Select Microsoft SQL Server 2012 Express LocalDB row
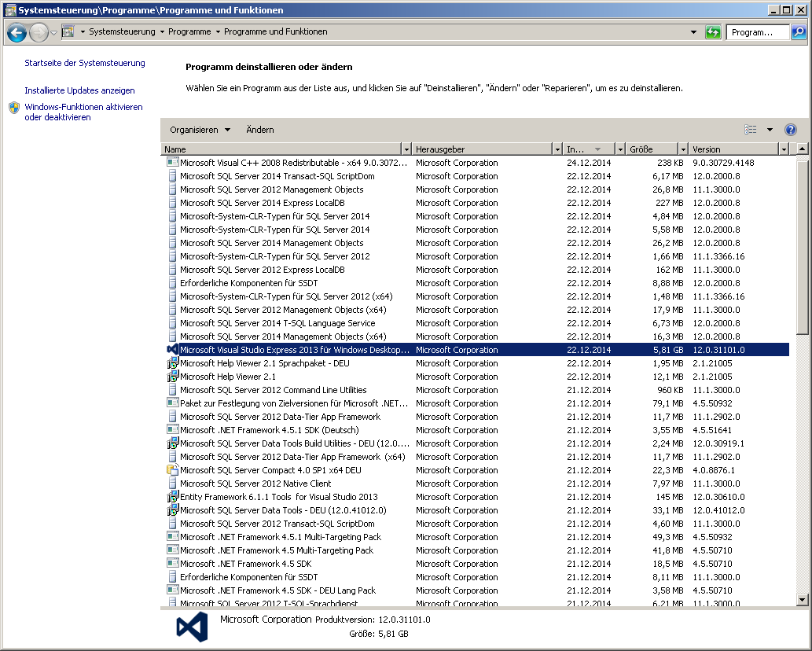The image size is (812, 651). [477, 270]
